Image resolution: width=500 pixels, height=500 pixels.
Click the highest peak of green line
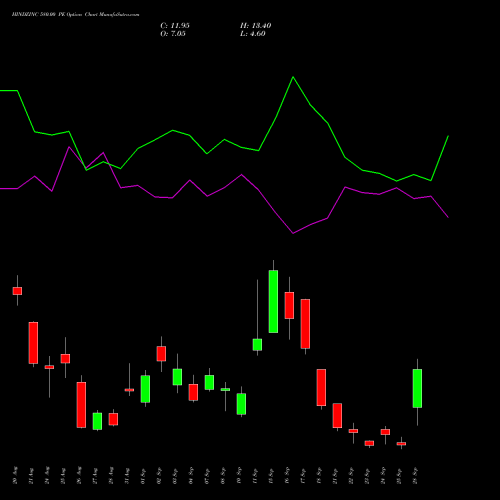pos(293,77)
